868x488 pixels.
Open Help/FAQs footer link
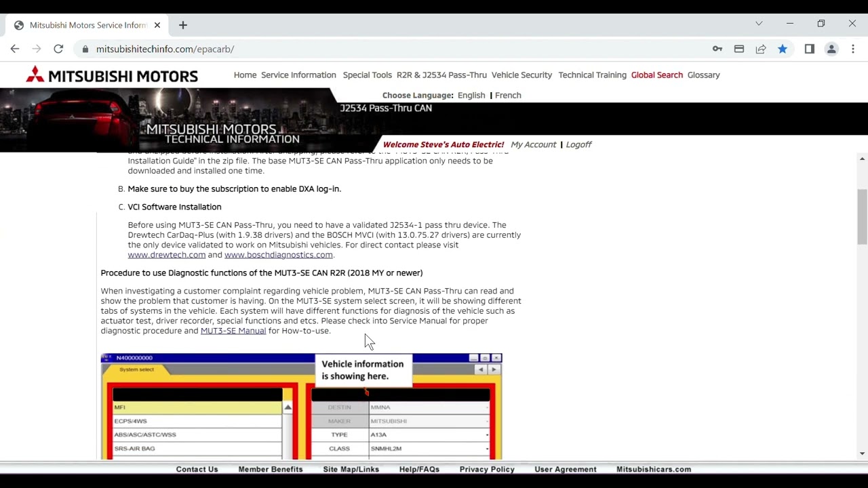tap(419, 469)
